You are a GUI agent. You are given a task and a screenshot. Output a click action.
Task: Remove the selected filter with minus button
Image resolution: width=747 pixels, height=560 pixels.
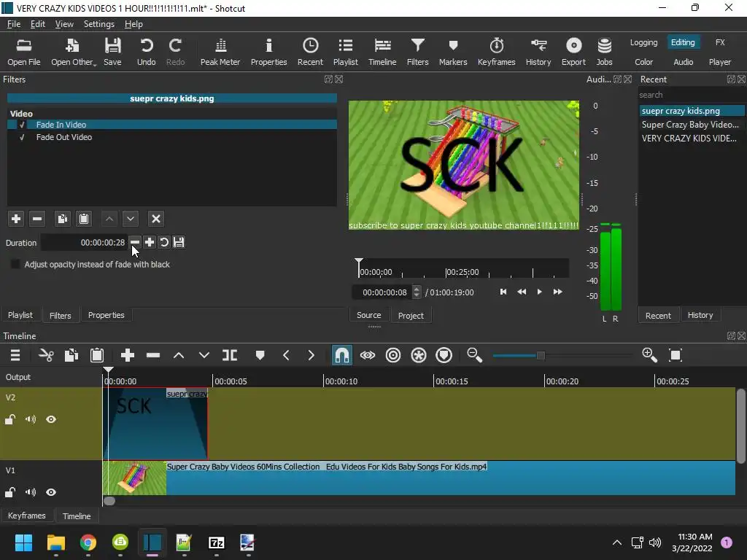click(36, 219)
